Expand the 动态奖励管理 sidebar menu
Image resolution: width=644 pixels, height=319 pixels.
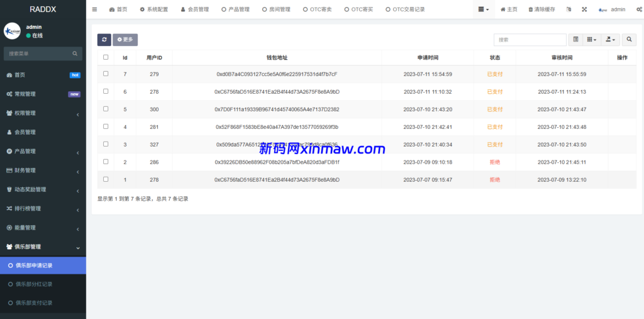[43, 189]
